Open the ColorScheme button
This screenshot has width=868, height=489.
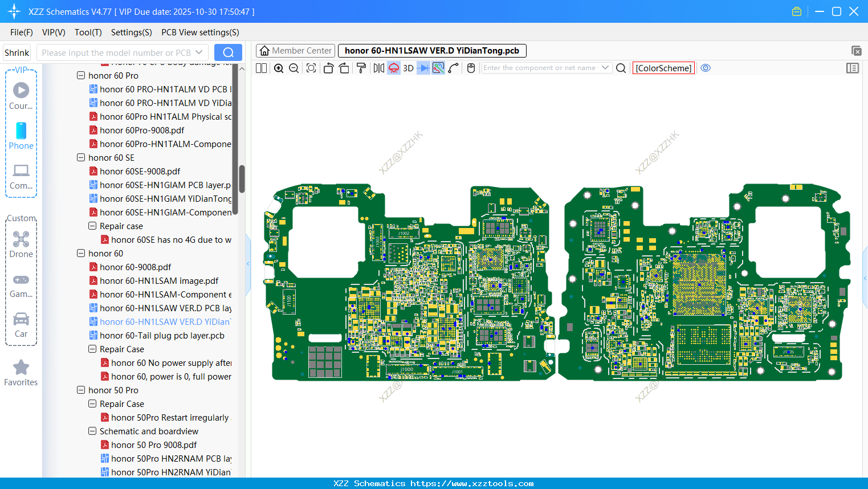[663, 68]
